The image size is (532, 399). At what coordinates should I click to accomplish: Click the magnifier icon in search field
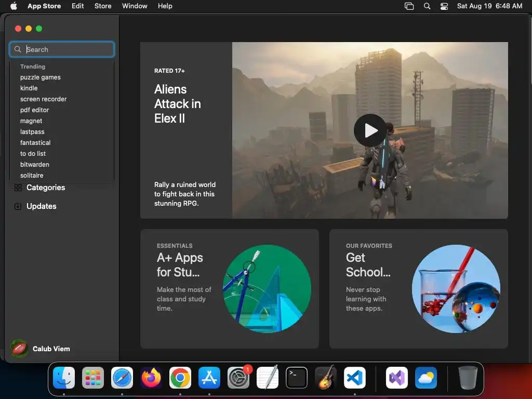(18, 49)
